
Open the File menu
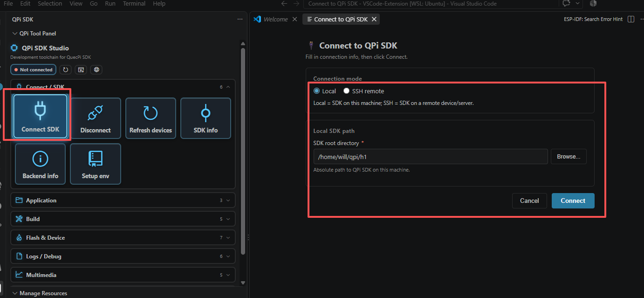pos(8,3)
